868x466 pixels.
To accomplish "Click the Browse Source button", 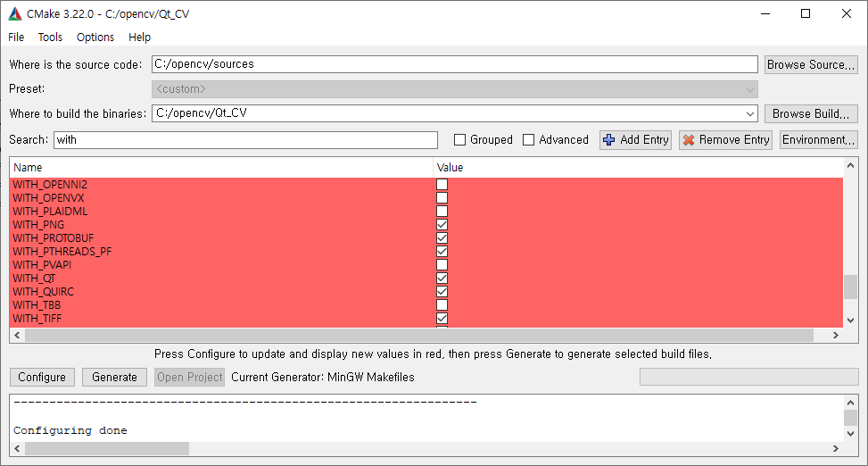I will [x=811, y=64].
